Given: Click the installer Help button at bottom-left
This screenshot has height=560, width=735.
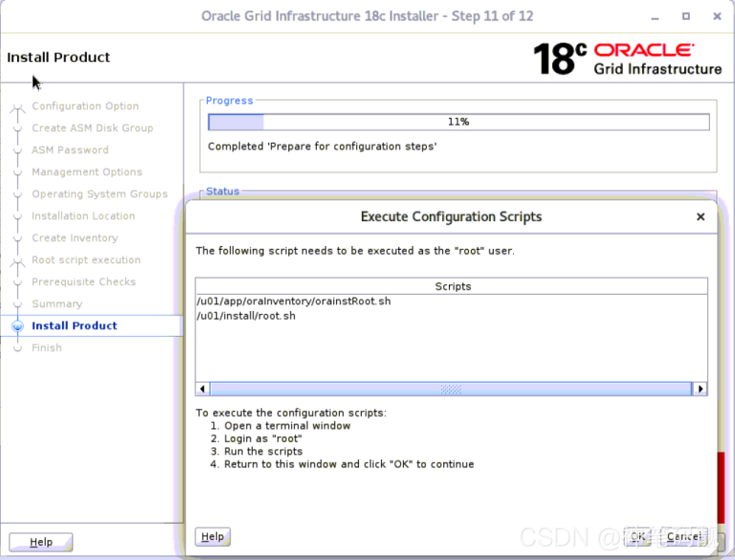Looking at the screenshot, I should tap(40, 542).
